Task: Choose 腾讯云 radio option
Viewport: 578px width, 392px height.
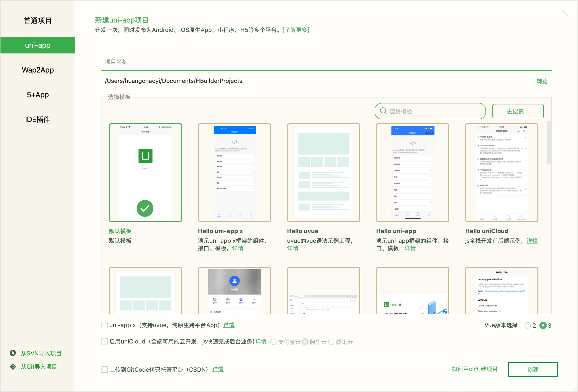Action: click(x=331, y=342)
